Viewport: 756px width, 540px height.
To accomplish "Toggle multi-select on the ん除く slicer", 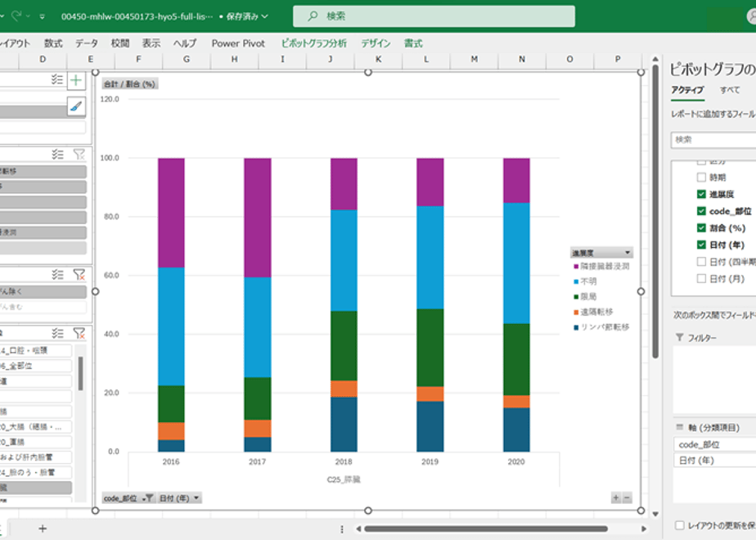I will tap(57, 274).
